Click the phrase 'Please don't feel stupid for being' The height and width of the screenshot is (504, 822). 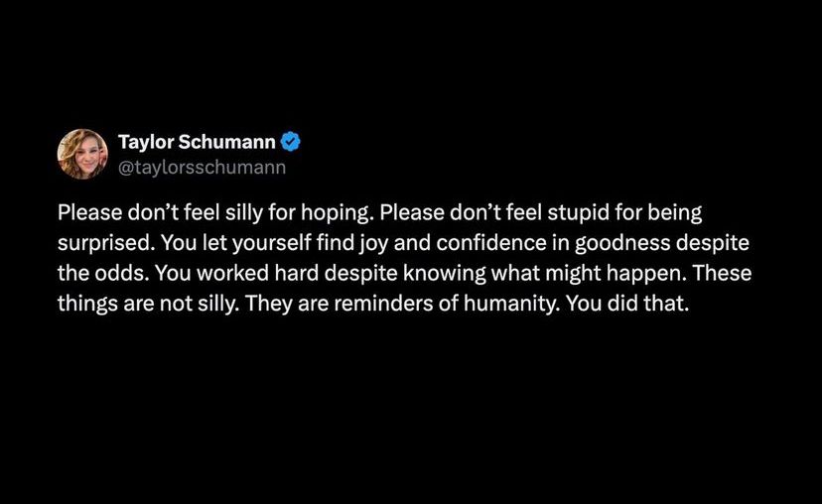[x=541, y=213]
